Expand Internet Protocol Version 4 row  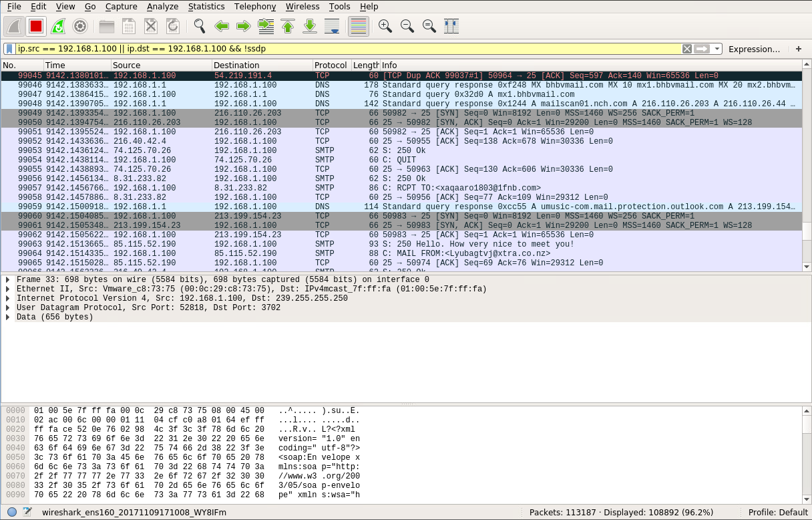(8, 298)
